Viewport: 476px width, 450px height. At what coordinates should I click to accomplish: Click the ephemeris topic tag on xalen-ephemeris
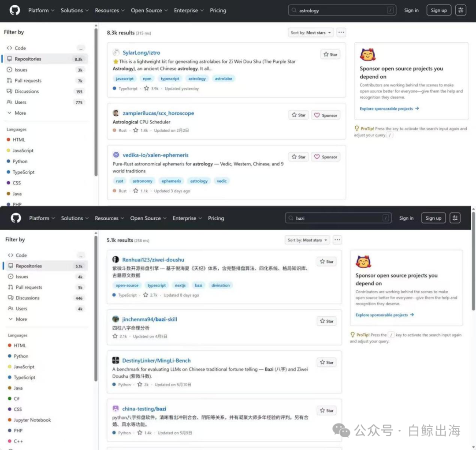[171, 181]
